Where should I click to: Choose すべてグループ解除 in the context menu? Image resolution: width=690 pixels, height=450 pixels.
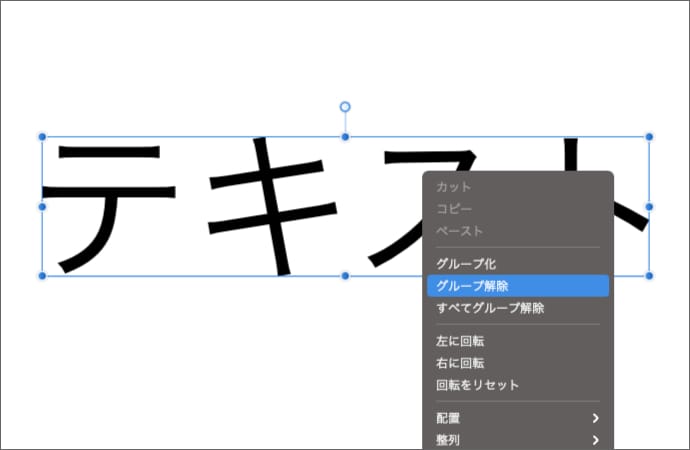click(x=490, y=308)
